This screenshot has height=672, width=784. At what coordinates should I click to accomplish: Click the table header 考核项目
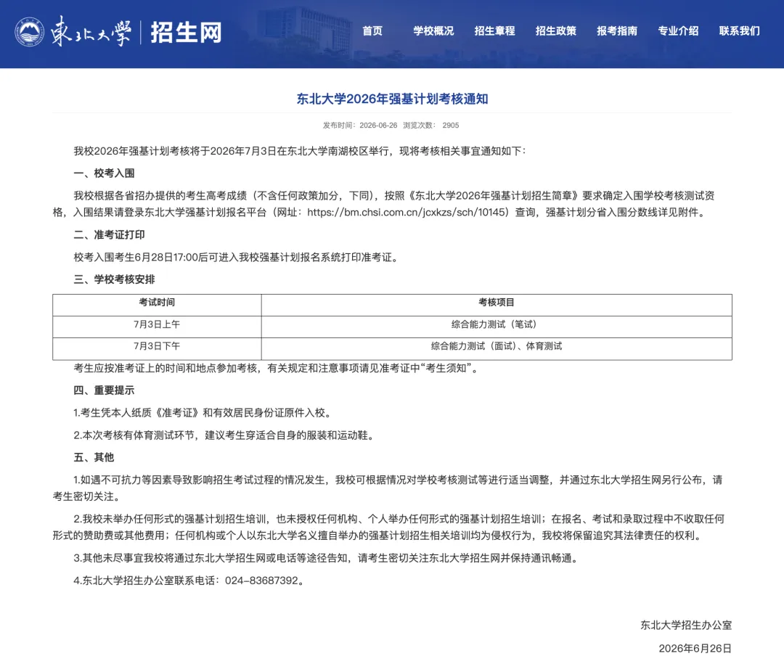pos(497,303)
